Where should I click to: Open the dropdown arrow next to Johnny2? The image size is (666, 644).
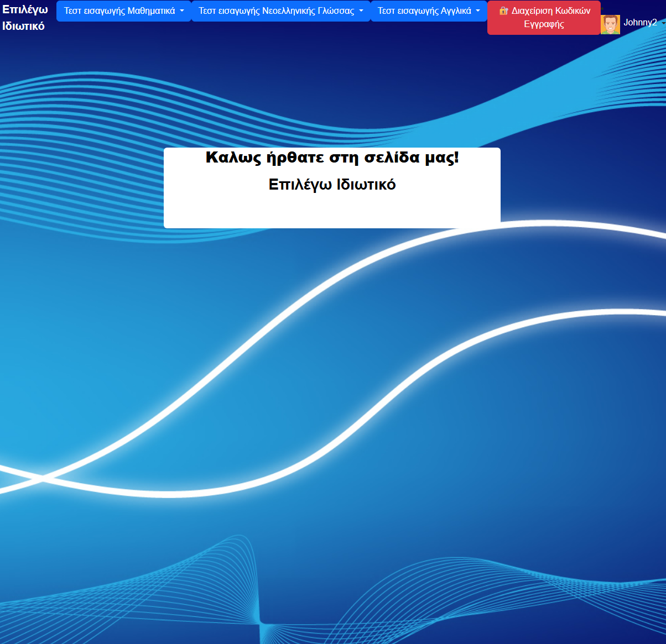tap(663, 23)
